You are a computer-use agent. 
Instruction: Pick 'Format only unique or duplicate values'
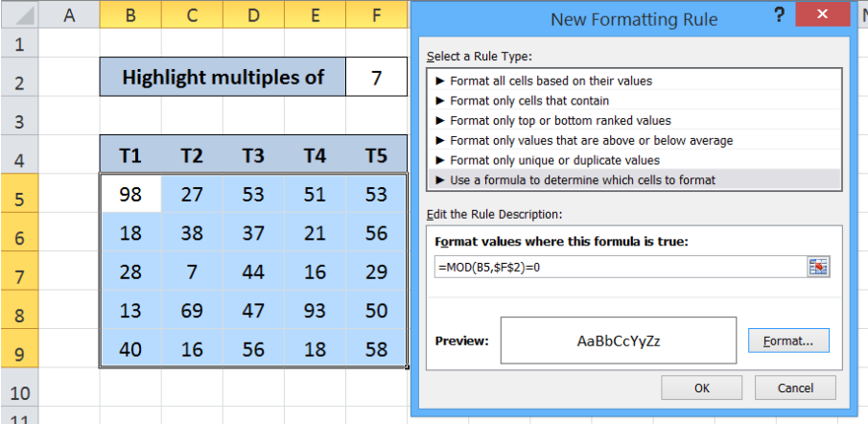click(634, 160)
